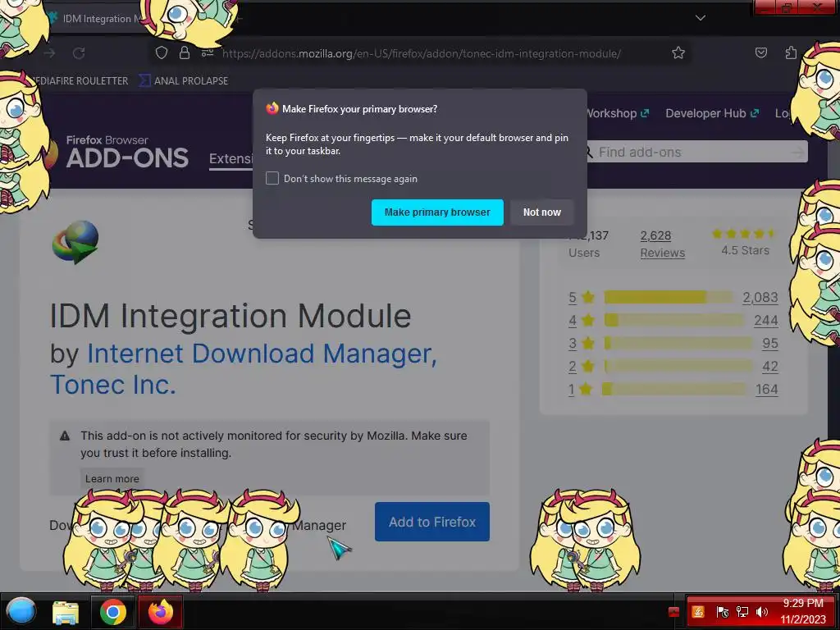840x630 pixels.
Task: Open the site permissions icon in the address bar
Action: pos(208,53)
